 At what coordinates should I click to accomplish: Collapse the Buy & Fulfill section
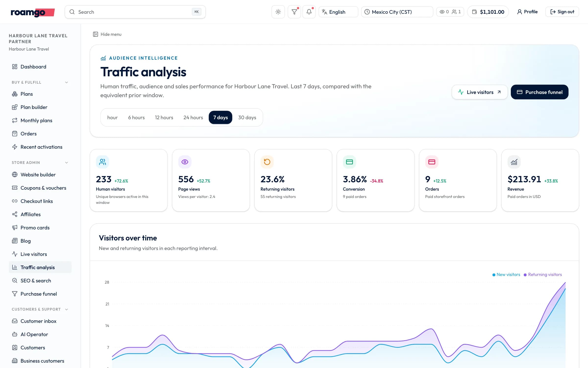point(40,82)
